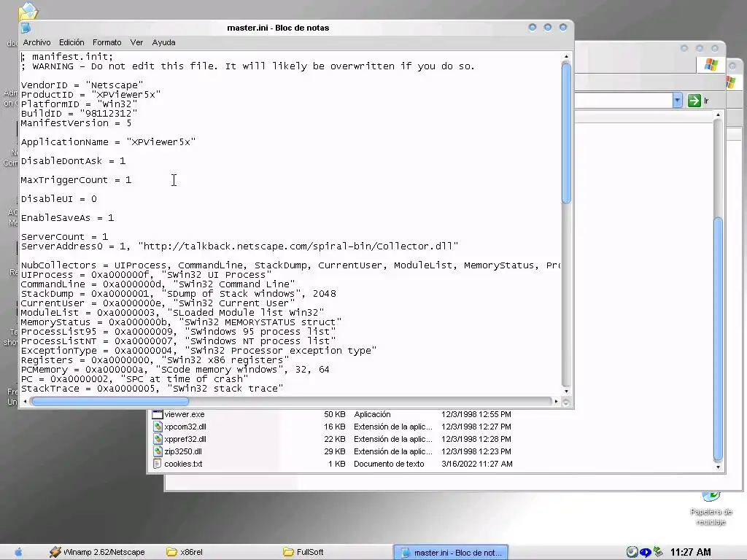The image size is (747, 560).
Task: Click the Notepad horizontal scroll right arrow
Action: [556, 402]
